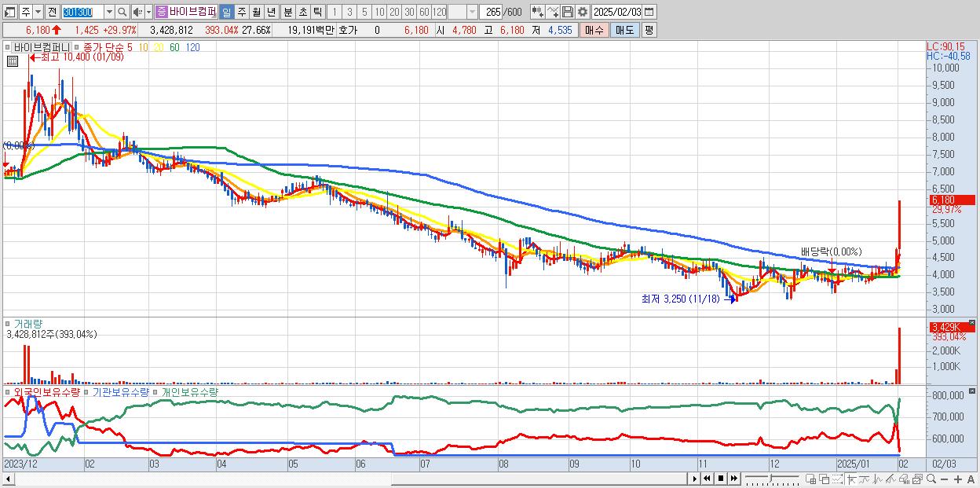Click the bar count field showing 265
The image size is (980, 488).
pos(492,12)
